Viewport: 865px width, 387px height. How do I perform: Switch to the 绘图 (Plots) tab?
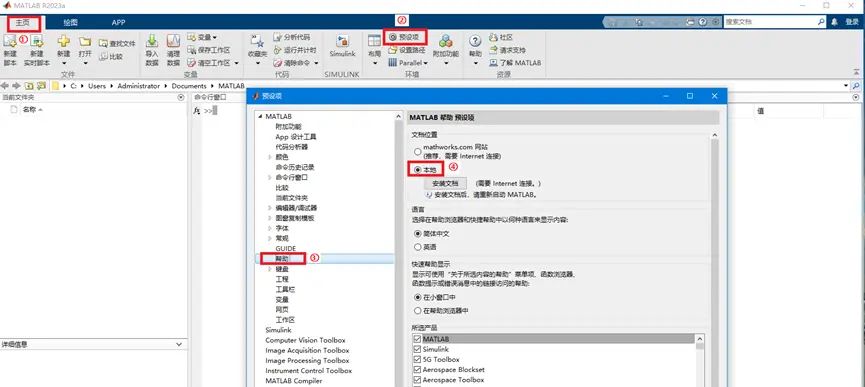click(71, 23)
